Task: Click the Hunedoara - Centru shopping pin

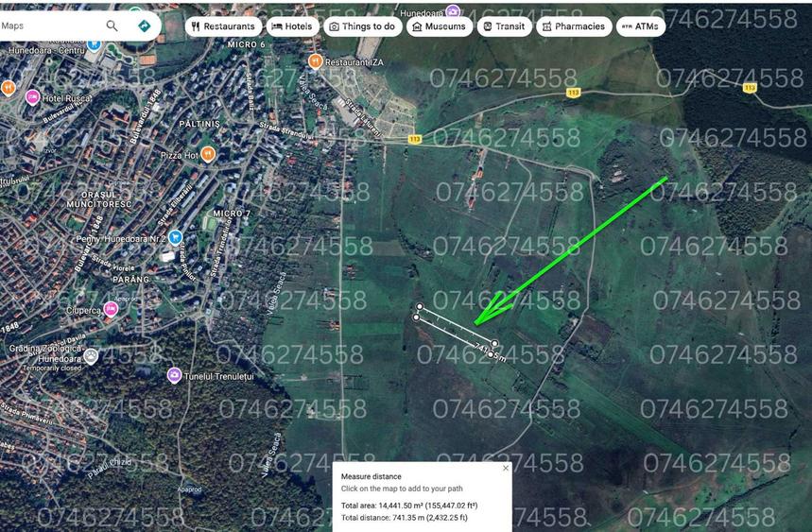Action: click(94, 44)
